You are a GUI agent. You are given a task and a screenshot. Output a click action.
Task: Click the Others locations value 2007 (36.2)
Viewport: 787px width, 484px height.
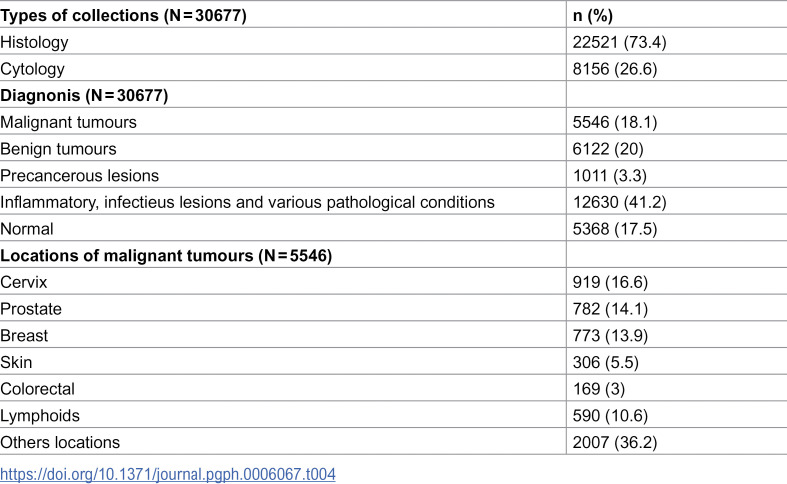point(615,442)
